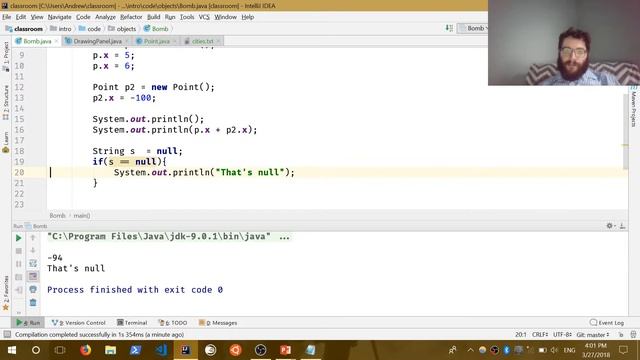Viewport: 640px width, 360px height.
Task: Open PowerPoint from the taskbar
Action: click(x=285, y=350)
